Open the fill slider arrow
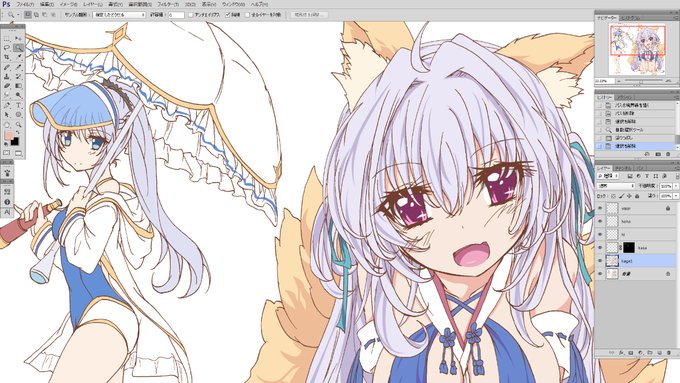Viewport: 680px width, 383px height. (x=676, y=196)
